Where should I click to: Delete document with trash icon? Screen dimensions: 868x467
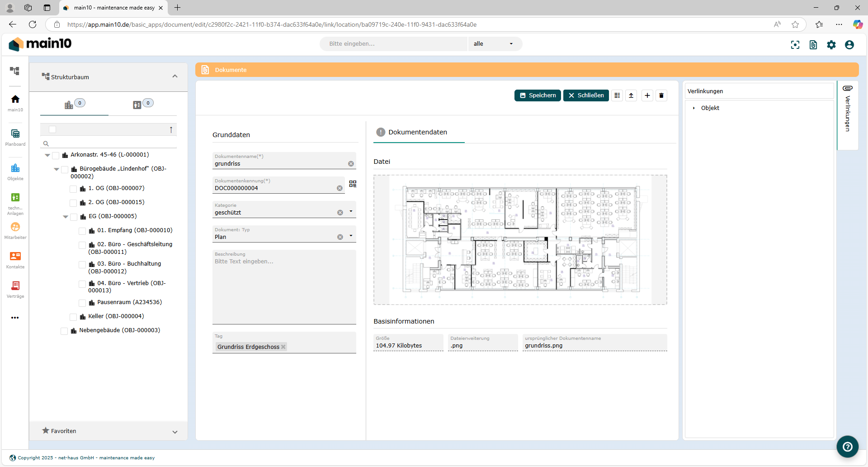(x=661, y=95)
